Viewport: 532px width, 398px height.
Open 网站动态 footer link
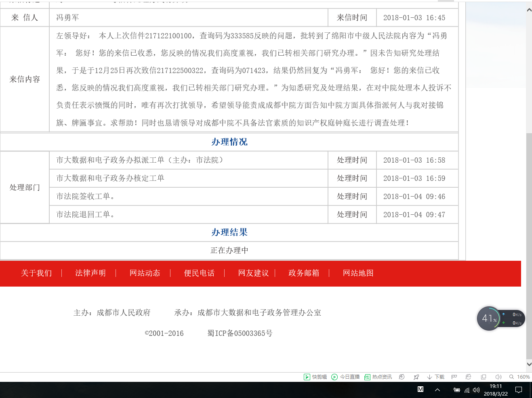(145, 273)
